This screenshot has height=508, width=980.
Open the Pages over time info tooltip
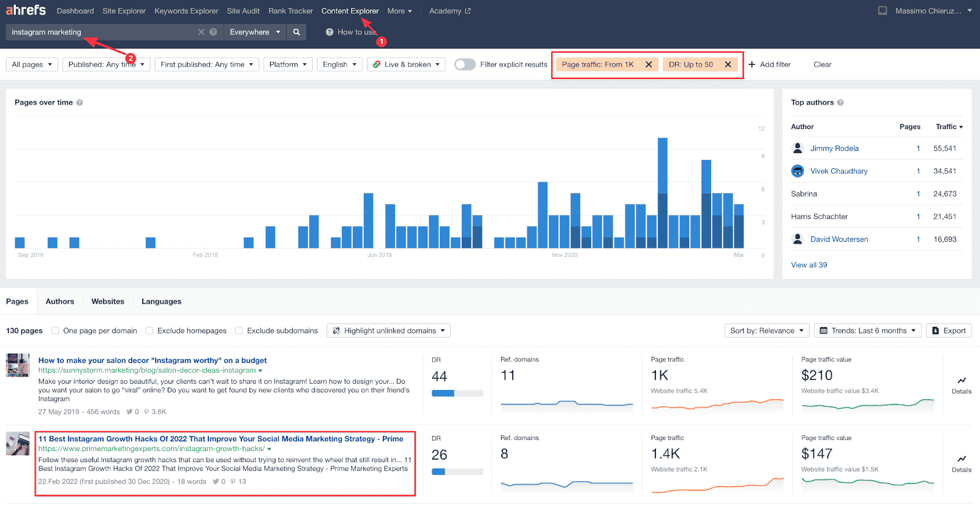pos(80,103)
